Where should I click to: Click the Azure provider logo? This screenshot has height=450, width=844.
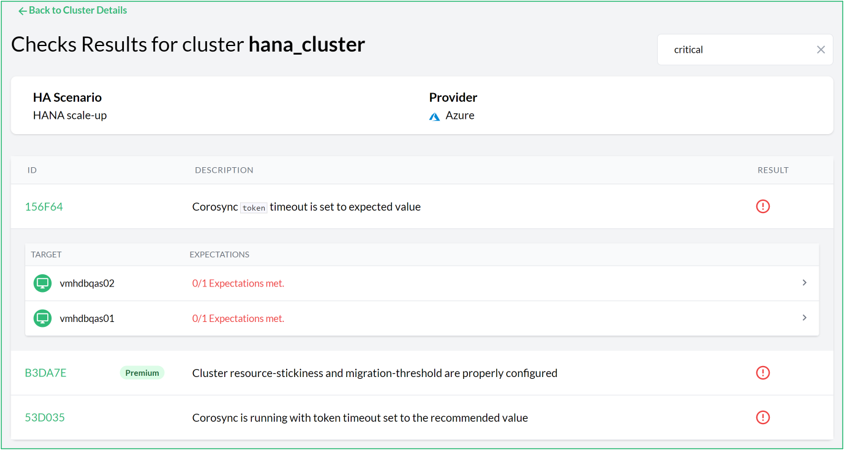[435, 116]
